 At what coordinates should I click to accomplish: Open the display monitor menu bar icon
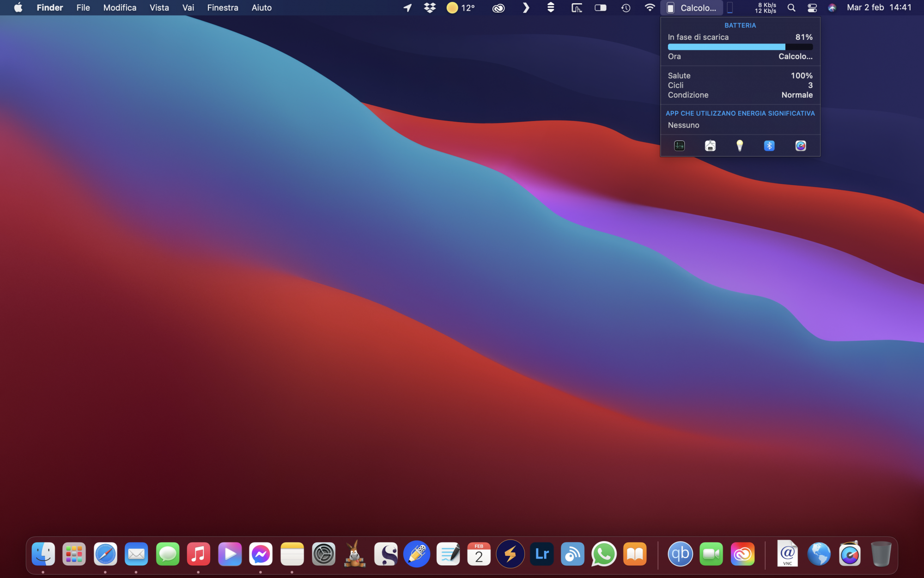[577, 8]
